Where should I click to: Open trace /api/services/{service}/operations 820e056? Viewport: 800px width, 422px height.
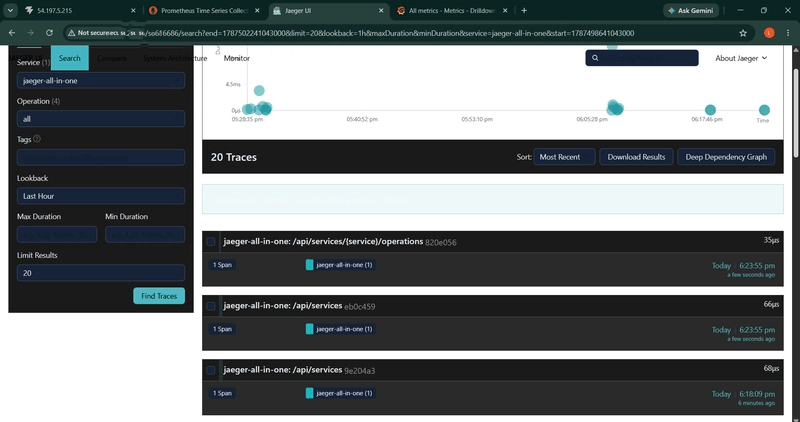(x=340, y=241)
